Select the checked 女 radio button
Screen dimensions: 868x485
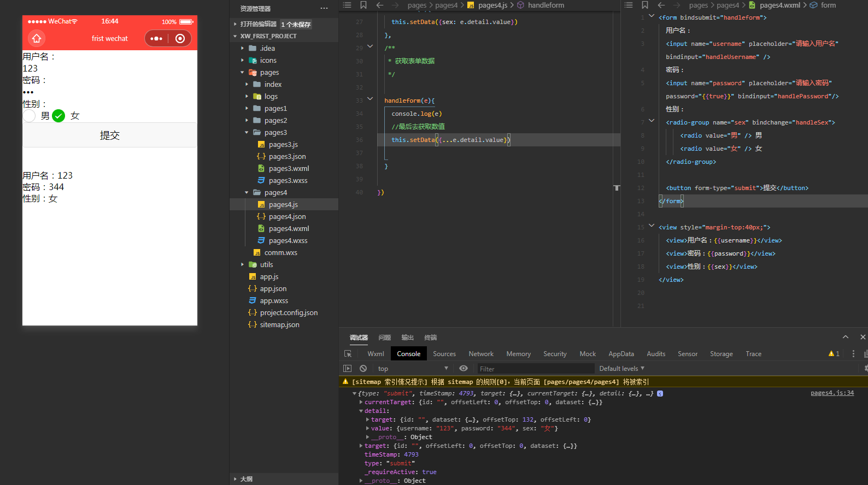[x=58, y=116]
